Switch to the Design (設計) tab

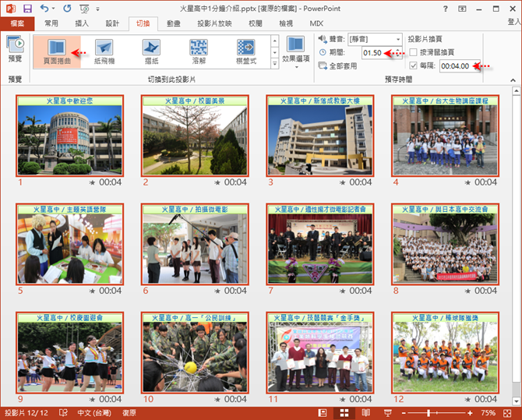(112, 23)
